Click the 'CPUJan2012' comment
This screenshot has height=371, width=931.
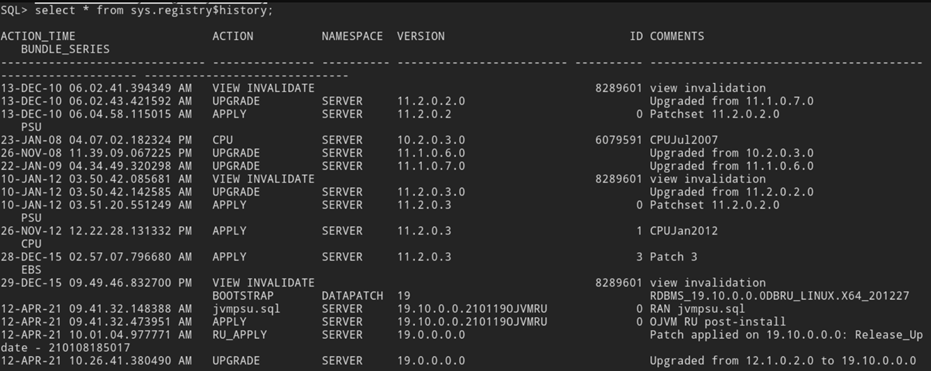pyautogui.click(x=683, y=231)
